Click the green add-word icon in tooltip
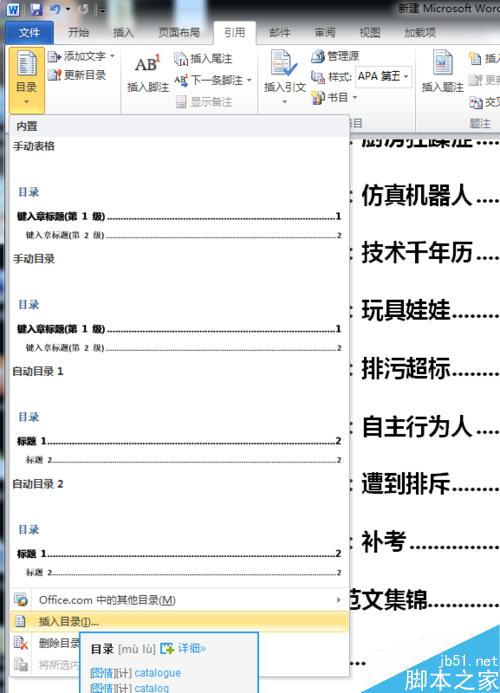This screenshot has height=693, width=500. point(167,648)
